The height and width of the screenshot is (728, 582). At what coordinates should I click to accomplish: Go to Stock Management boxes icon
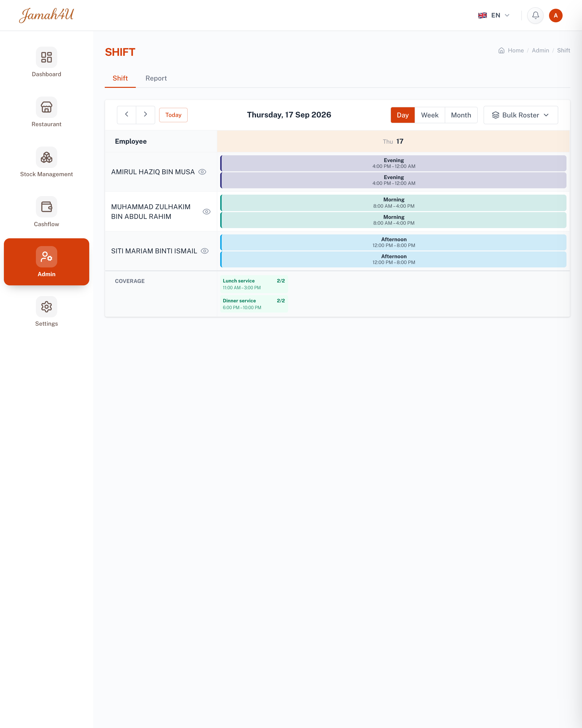pos(47,157)
